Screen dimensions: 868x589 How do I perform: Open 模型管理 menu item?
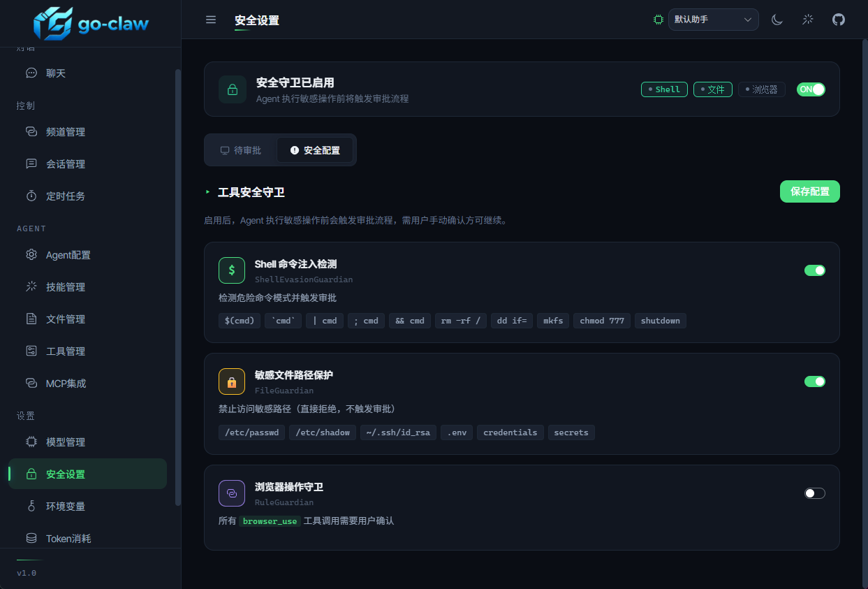point(88,442)
